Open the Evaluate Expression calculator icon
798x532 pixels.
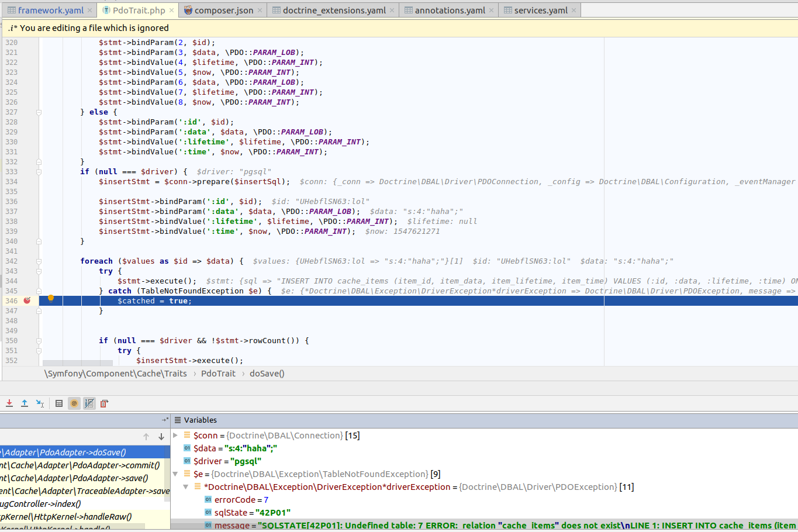(59, 403)
